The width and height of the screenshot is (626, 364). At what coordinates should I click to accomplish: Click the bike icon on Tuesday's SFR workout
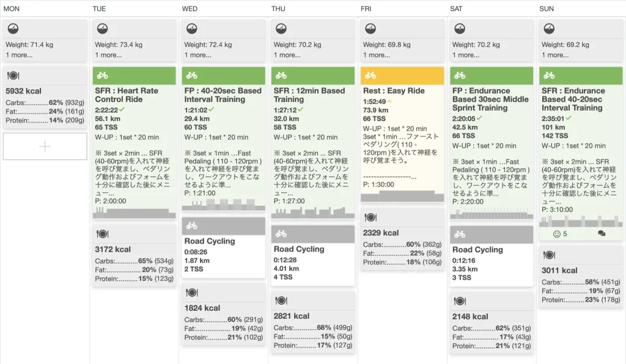103,76
